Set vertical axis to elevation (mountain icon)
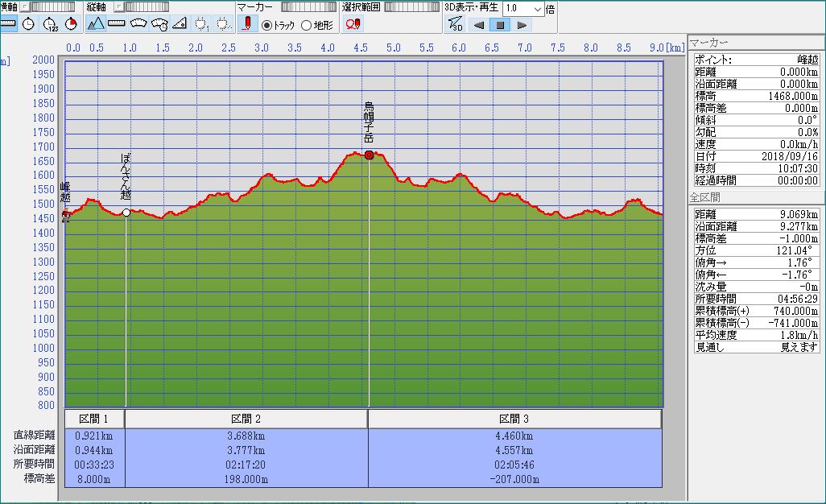 [95, 23]
